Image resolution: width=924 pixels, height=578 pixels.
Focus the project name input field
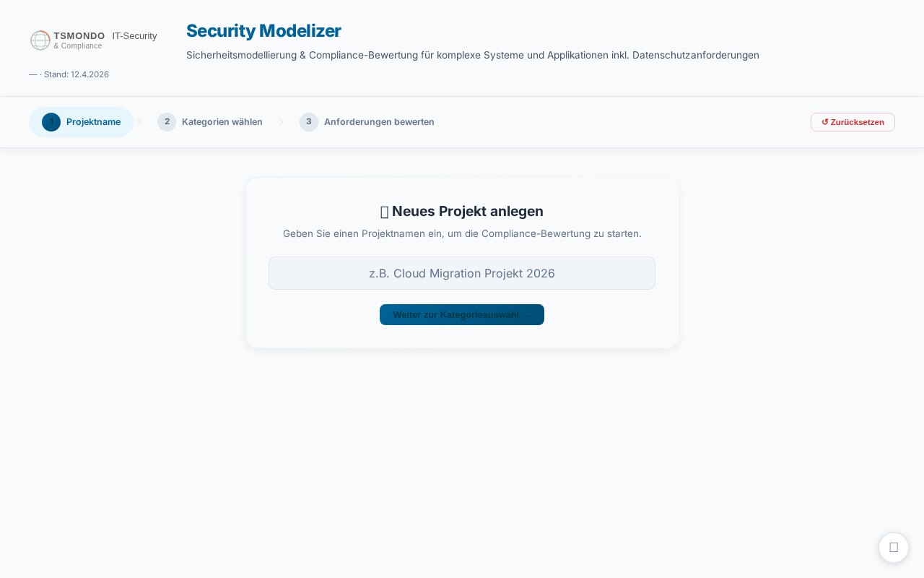(462, 273)
